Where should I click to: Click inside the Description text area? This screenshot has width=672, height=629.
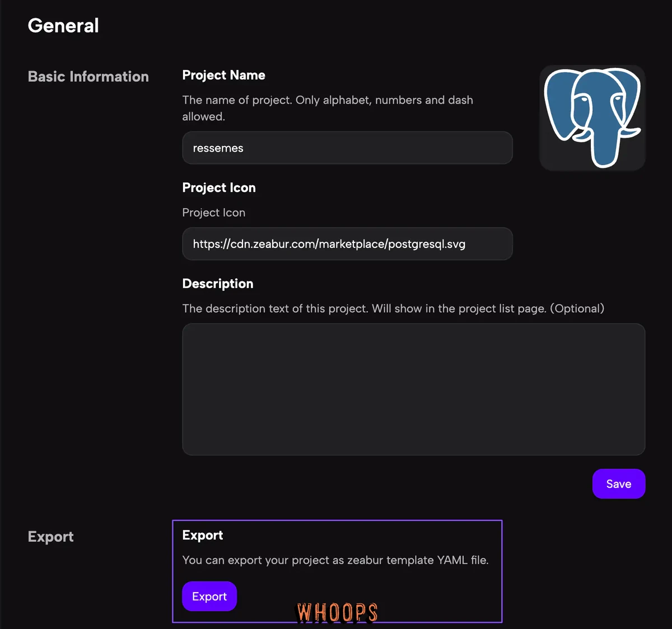[414, 389]
